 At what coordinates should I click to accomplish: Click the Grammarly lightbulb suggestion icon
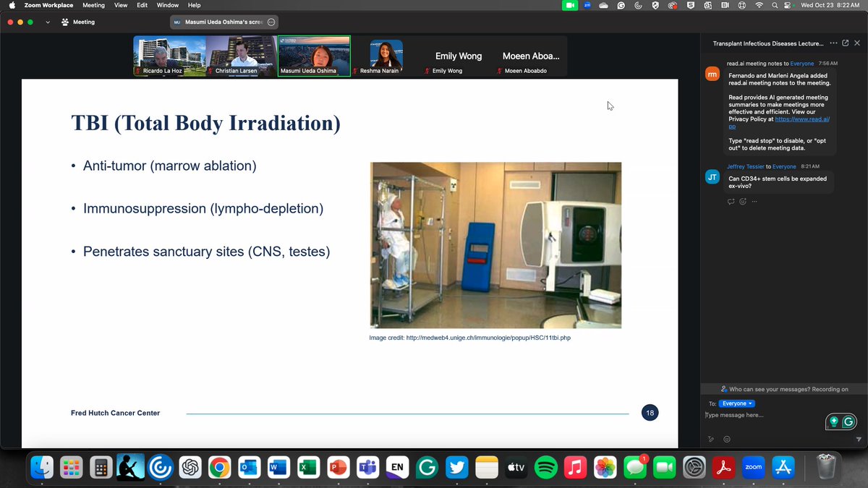coord(834,421)
